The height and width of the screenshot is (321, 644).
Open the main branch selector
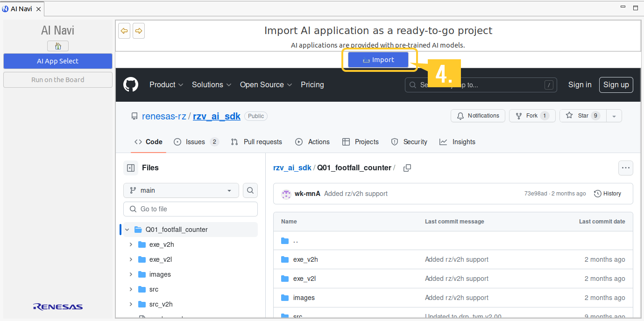point(181,190)
